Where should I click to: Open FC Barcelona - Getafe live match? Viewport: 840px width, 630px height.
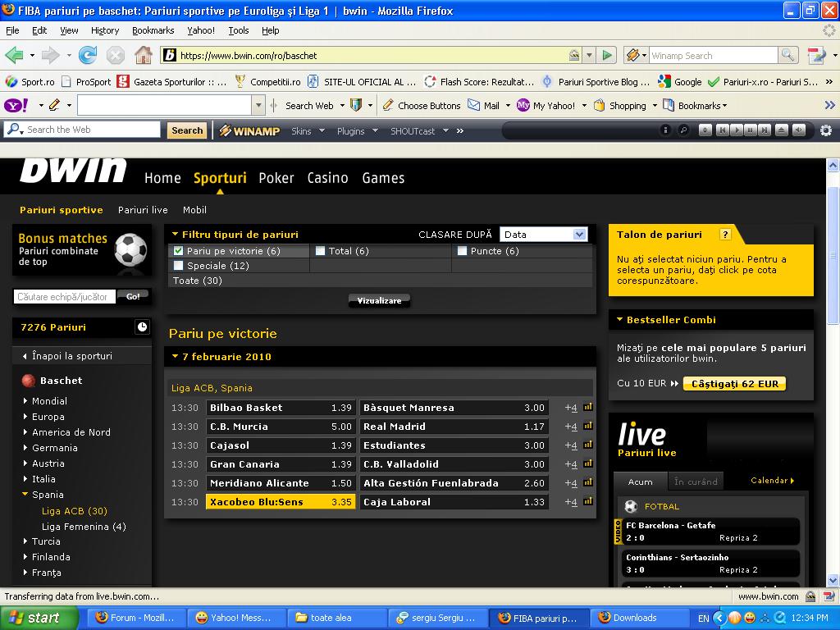[x=710, y=532]
